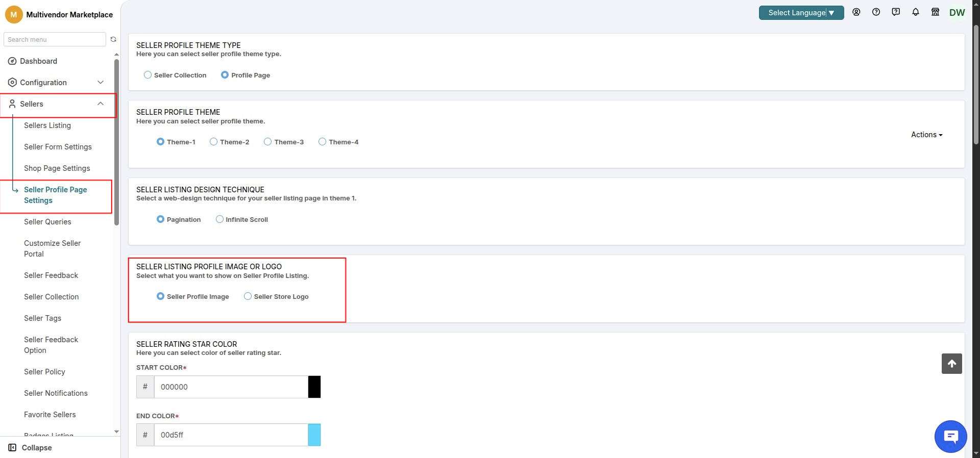Open Seller Tags page
This screenshot has width=980, height=458.
coord(42,318)
